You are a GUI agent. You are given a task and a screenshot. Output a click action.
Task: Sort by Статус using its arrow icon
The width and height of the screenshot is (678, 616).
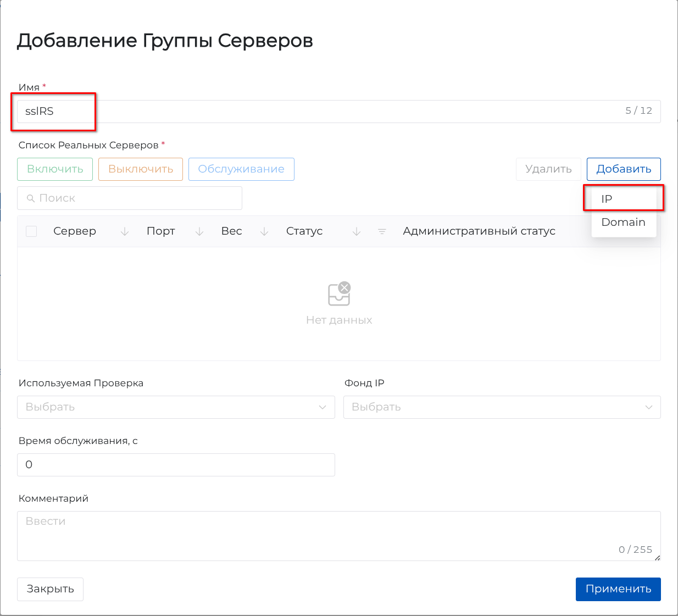pyautogui.click(x=357, y=232)
